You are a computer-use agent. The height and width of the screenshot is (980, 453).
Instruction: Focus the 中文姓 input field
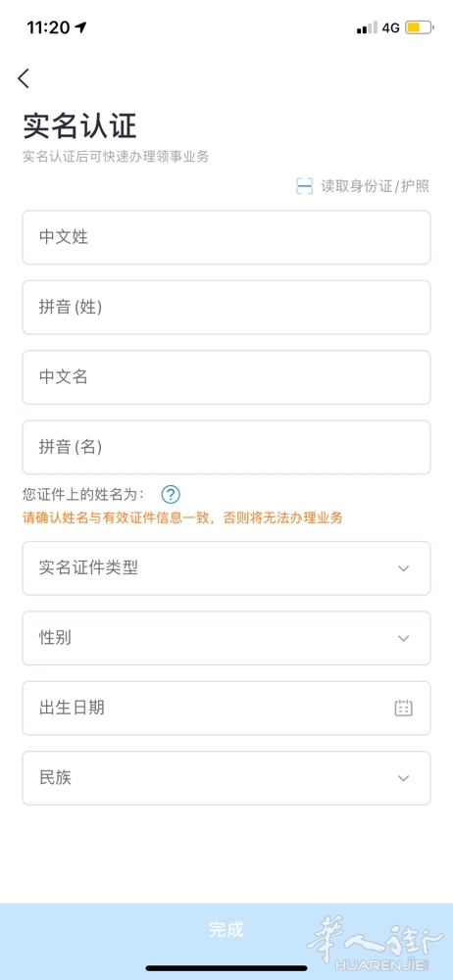(226, 237)
